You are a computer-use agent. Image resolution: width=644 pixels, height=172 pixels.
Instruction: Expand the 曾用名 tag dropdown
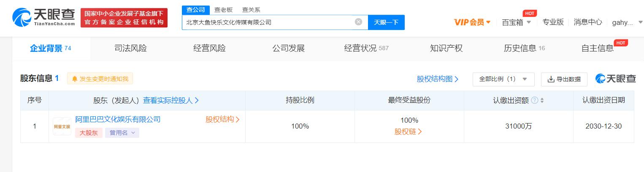(x=122, y=133)
